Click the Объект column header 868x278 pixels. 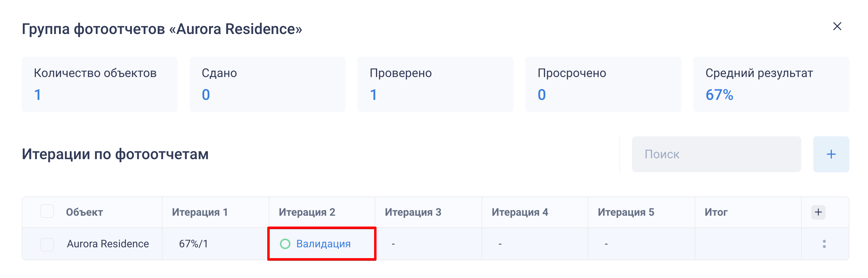click(x=84, y=212)
